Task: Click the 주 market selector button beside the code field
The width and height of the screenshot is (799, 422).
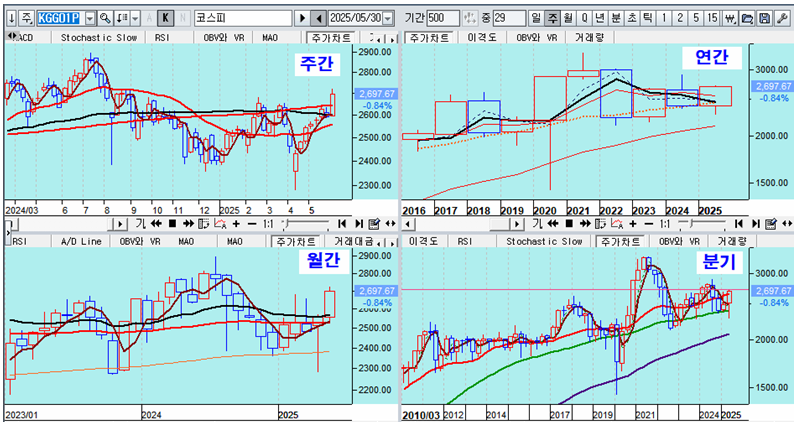Action: pyautogui.click(x=26, y=18)
